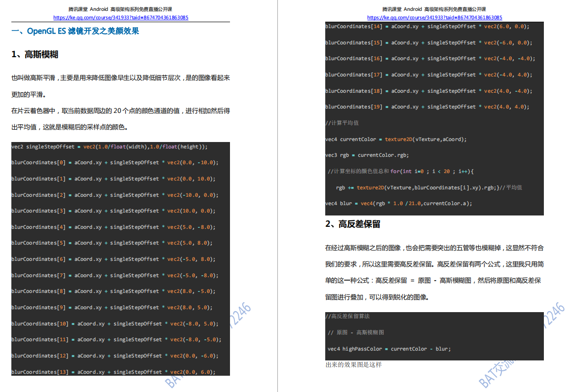Click the paragraph line starting '在片云着色器中'
The width and height of the screenshot is (572, 392).
[121, 111]
